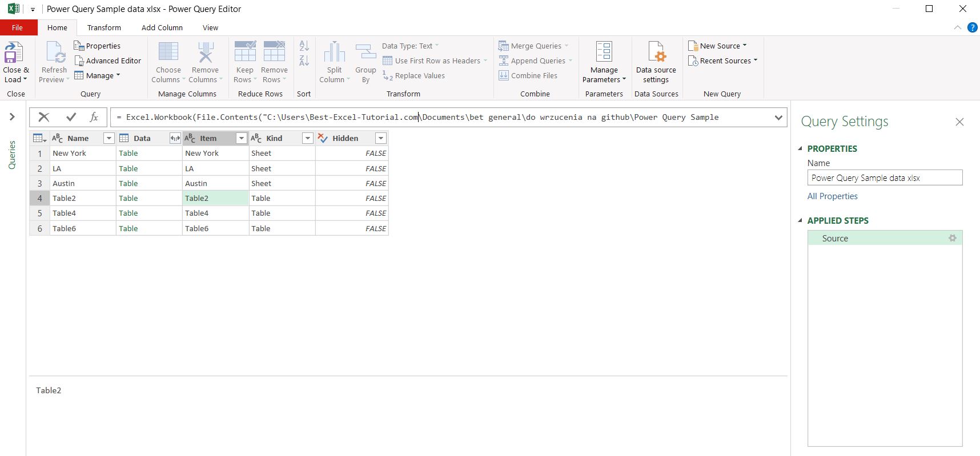Select row number 4 header

point(40,198)
